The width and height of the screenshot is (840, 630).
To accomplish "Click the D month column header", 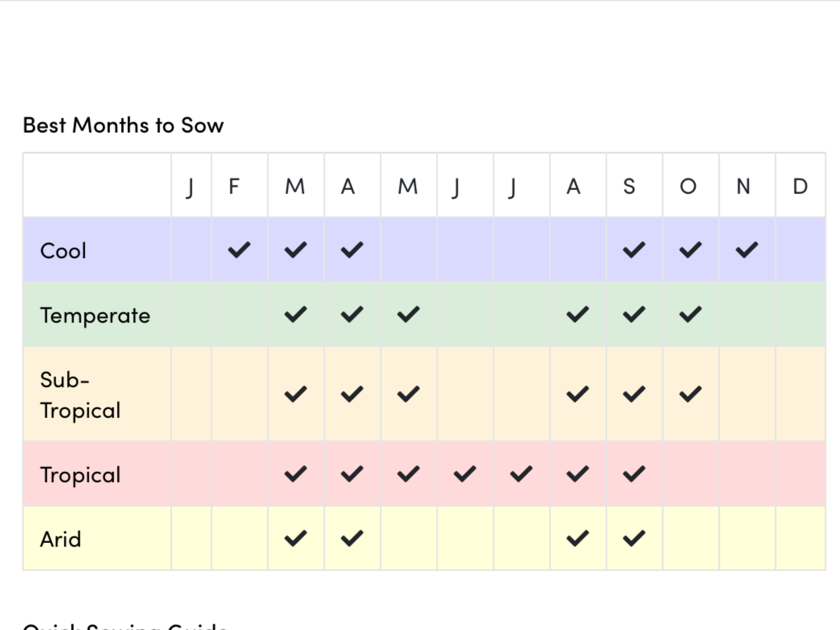I will (x=800, y=186).
